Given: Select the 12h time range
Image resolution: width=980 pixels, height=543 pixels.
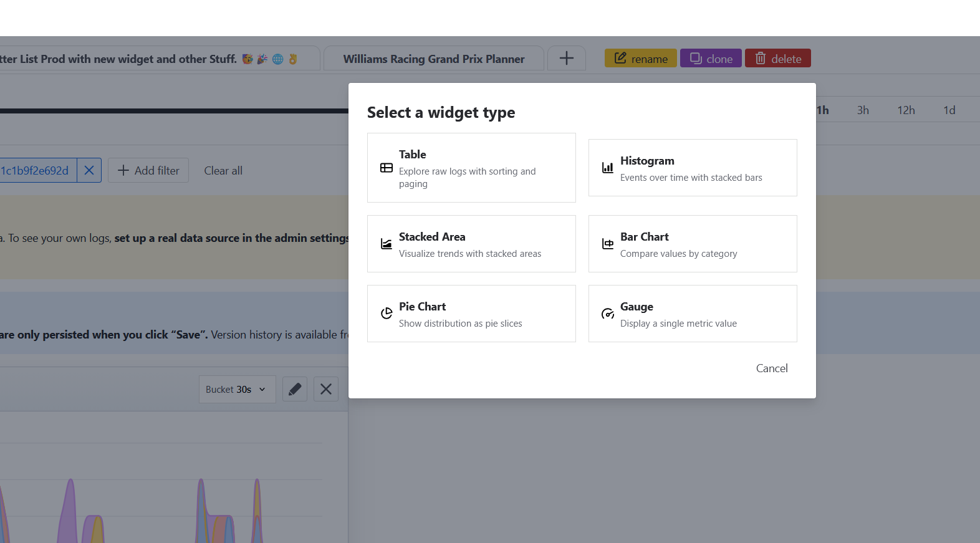Looking at the screenshot, I should pos(906,110).
